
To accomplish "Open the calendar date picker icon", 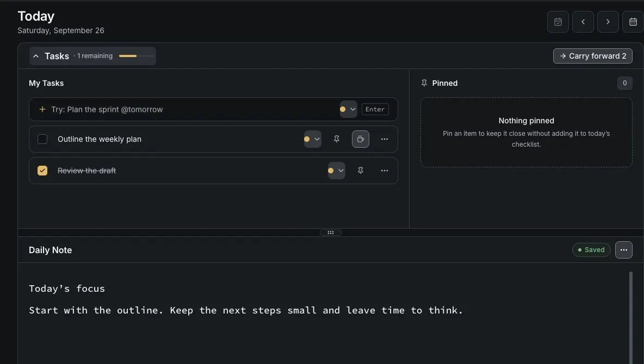I will [x=633, y=22].
